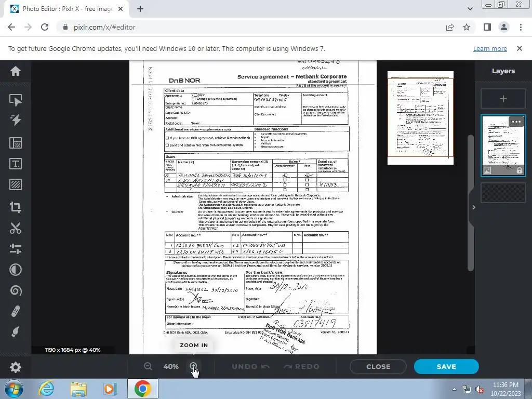Follow the Learn more link

tap(490, 48)
